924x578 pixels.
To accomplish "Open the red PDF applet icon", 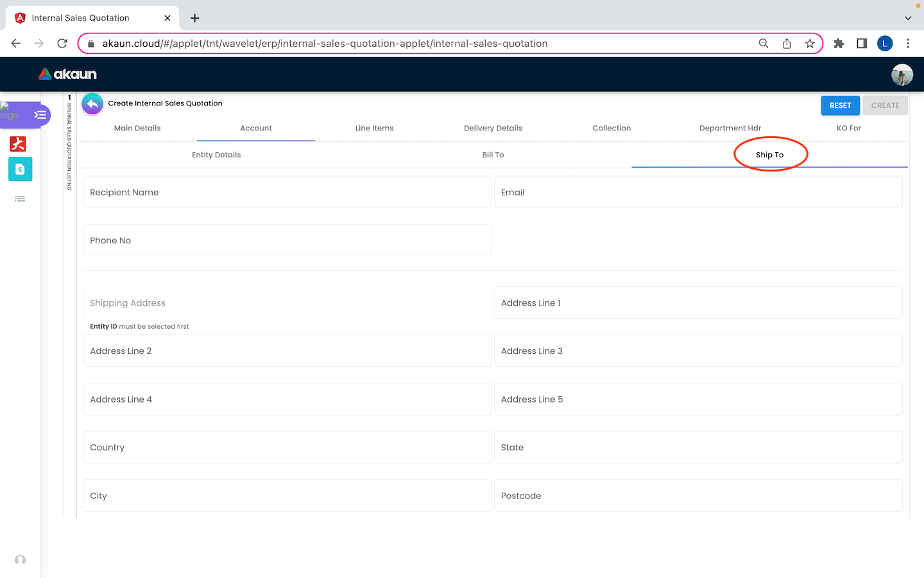I will [18, 144].
